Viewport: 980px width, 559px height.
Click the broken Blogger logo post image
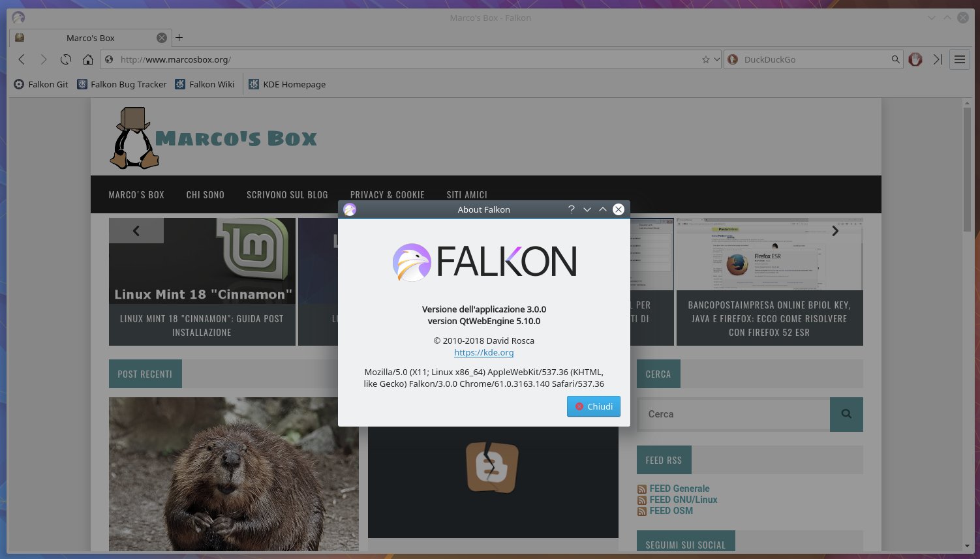493,483
